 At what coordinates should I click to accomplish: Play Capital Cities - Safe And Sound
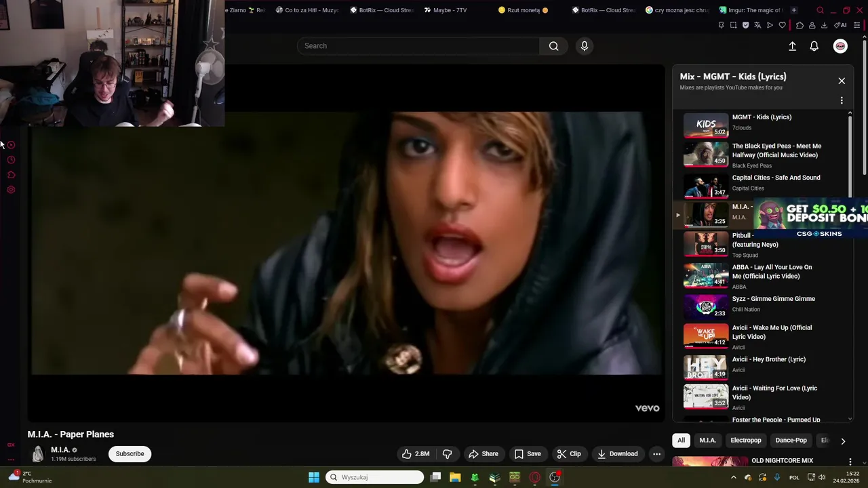[x=761, y=185]
